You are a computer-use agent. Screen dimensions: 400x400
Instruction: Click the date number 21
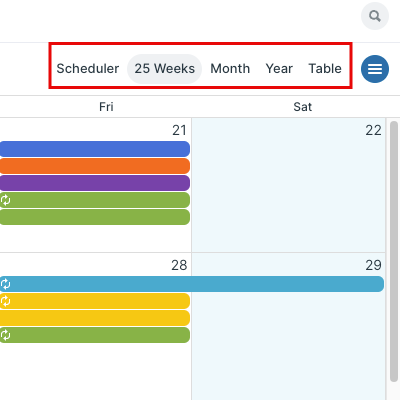[x=179, y=130]
